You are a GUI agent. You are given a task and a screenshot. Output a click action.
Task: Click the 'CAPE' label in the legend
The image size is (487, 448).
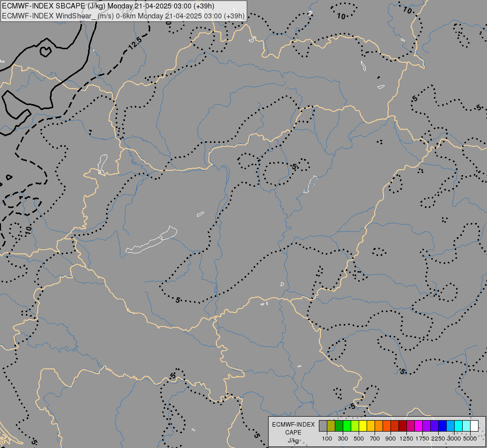pos(293,433)
